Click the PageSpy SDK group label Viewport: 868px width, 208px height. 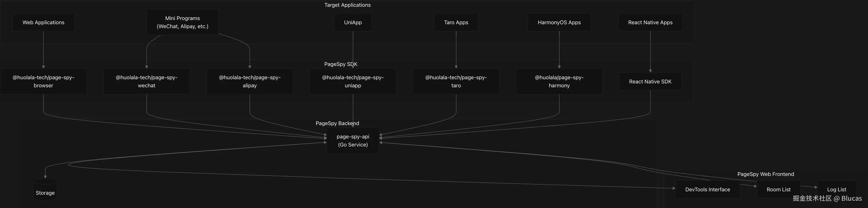341,64
